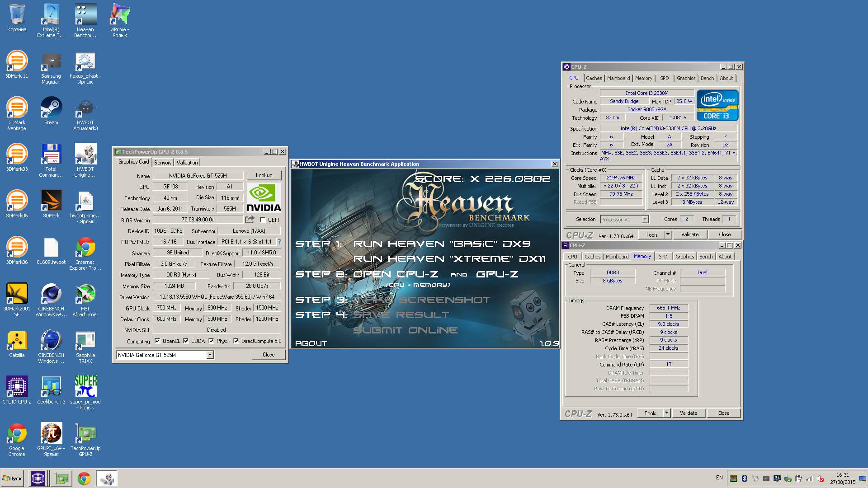Open Samsung Magician shortcut
The height and width of the screenshot is (488, 868).
pos(51,68)
